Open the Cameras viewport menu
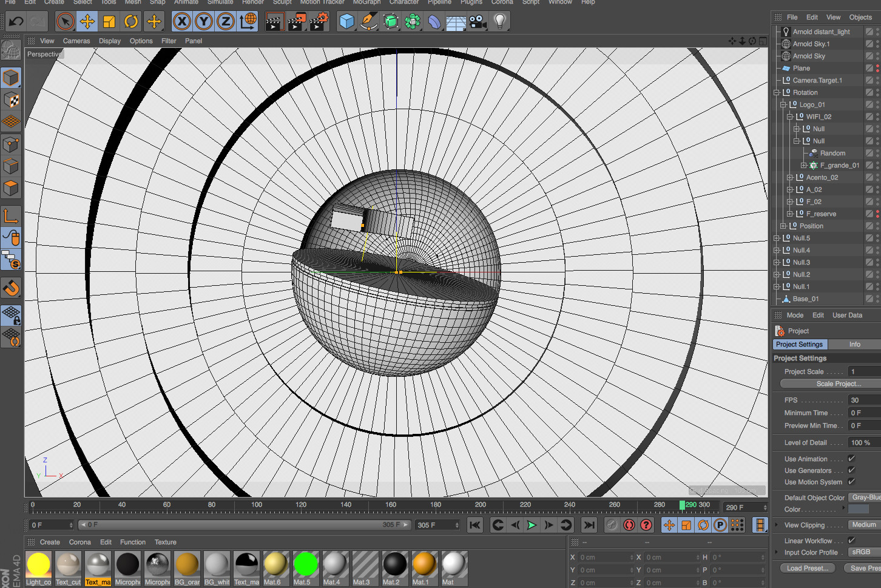This screenshot has width=881, height=588. (76, 41)
